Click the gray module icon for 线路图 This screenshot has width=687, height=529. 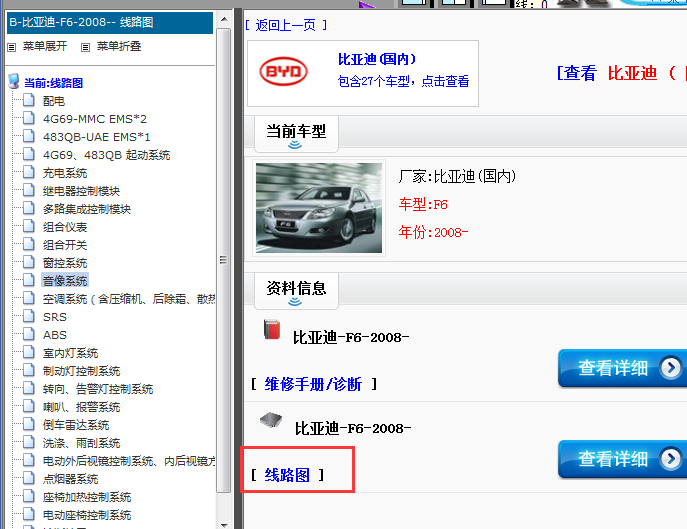[x=271, y=420]
